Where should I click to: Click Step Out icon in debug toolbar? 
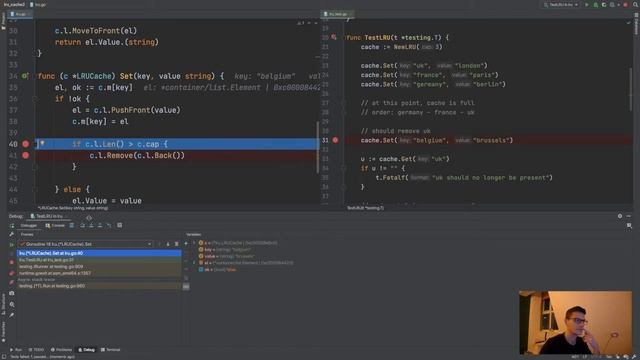coord(100,225)
